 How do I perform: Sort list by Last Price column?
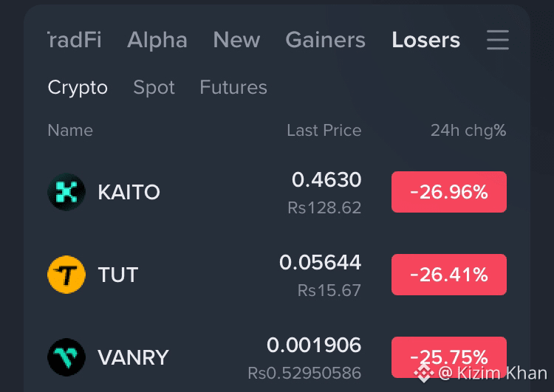324,131
